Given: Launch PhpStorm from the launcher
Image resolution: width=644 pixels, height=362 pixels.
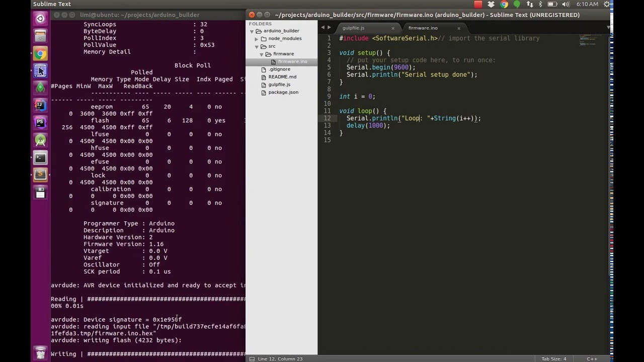Looking at the screenshot, I should point(41,123).
